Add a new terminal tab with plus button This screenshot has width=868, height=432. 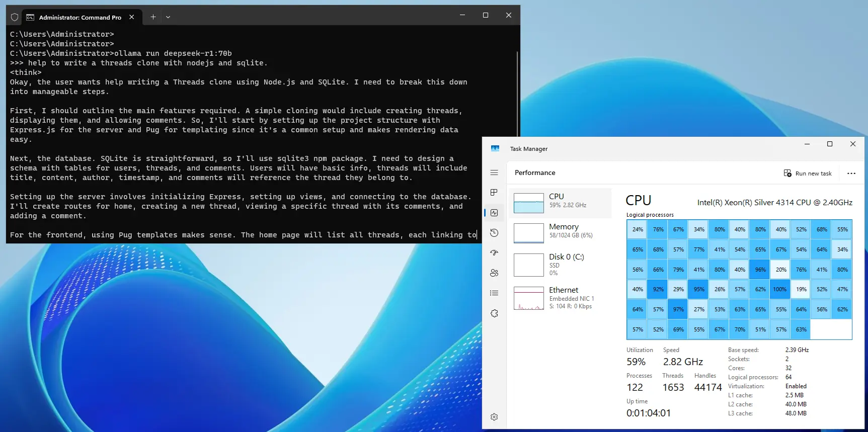pyautogui.click(x=153, y=17)
